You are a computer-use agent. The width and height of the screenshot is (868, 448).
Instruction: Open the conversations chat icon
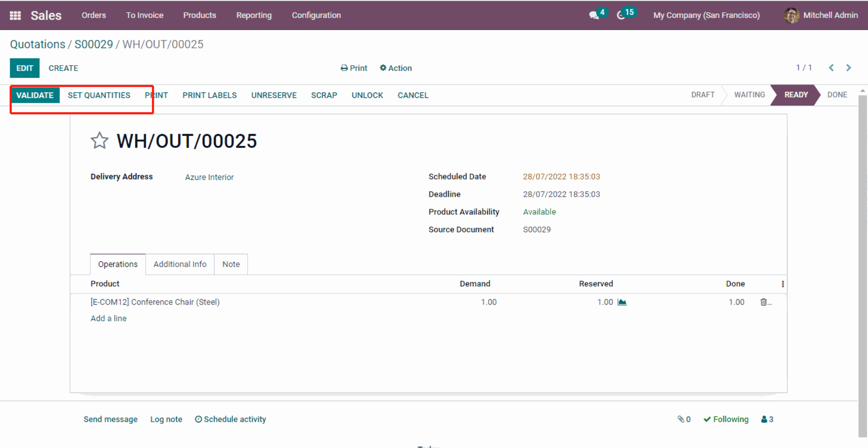pos(594,15)
